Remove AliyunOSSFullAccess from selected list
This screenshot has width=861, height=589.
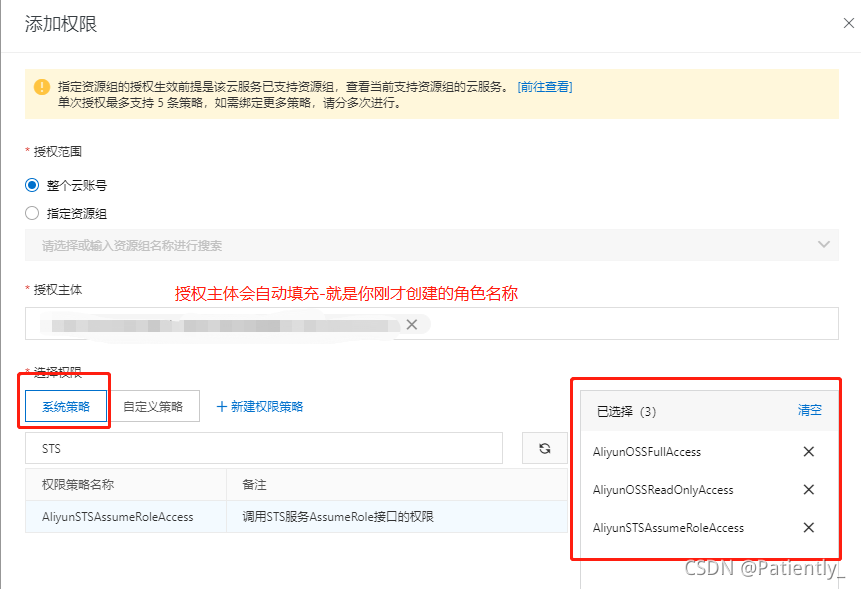808,451
